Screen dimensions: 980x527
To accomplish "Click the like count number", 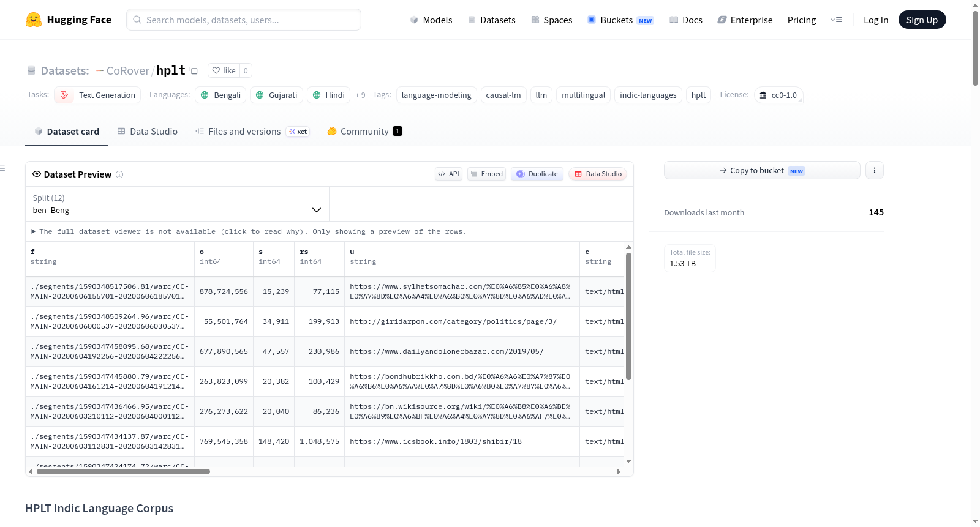I will coord(246,70).
